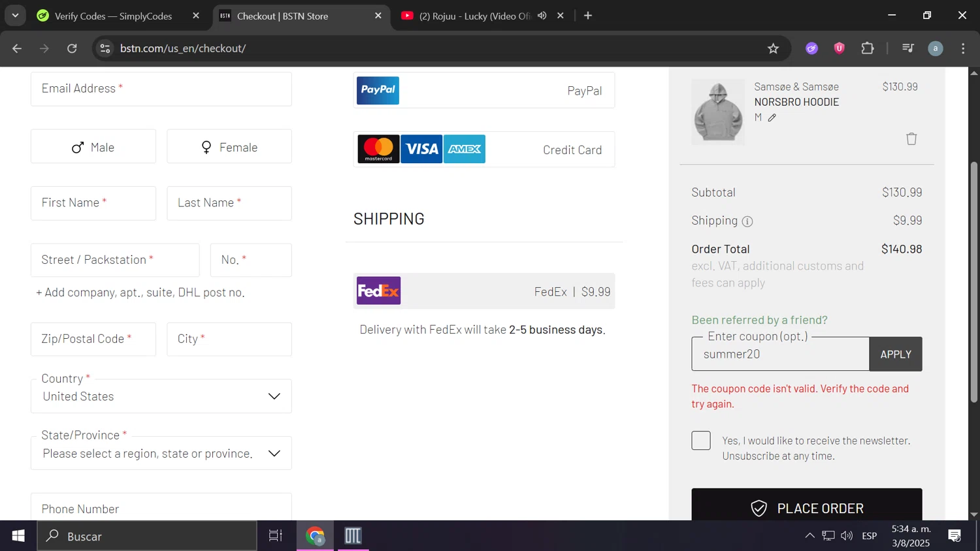Screen dimensions: 980x551
Task: Open the notification center icon
Action: [x=955, y=536]
